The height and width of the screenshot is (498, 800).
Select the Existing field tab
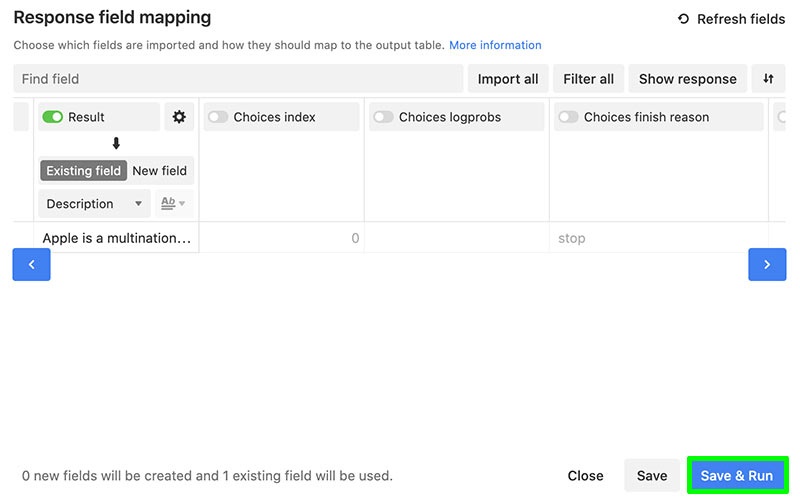[x=84, y=171]
